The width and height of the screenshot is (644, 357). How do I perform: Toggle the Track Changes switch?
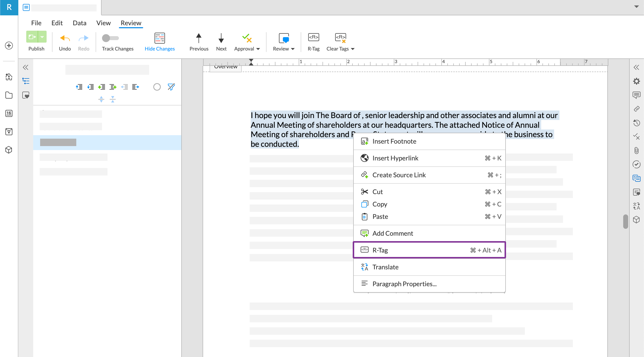110,38
